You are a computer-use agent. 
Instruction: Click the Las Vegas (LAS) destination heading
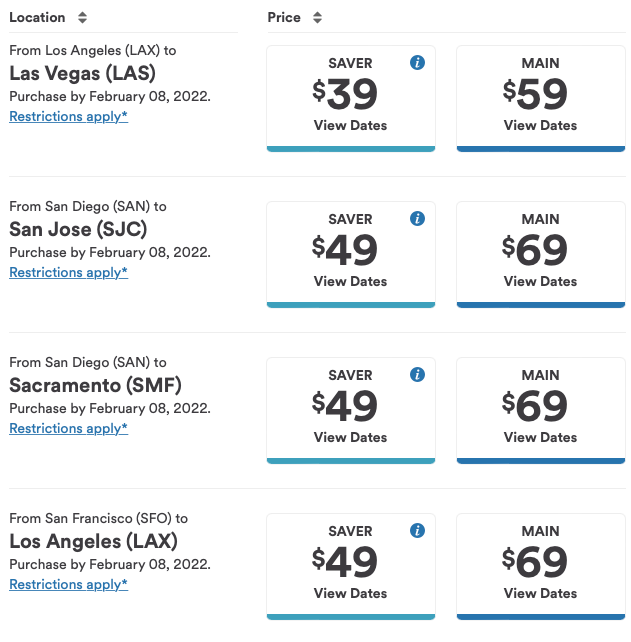82,73
